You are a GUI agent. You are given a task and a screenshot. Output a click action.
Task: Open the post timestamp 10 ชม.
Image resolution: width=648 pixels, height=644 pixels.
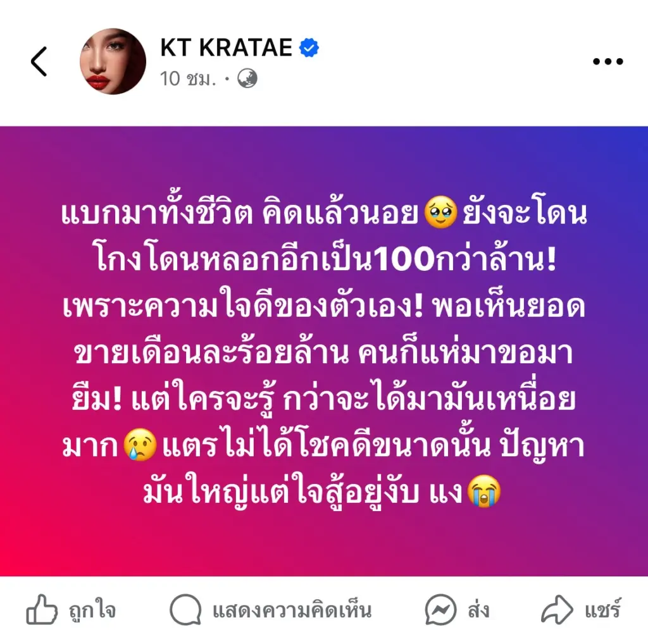click(188, 78)
